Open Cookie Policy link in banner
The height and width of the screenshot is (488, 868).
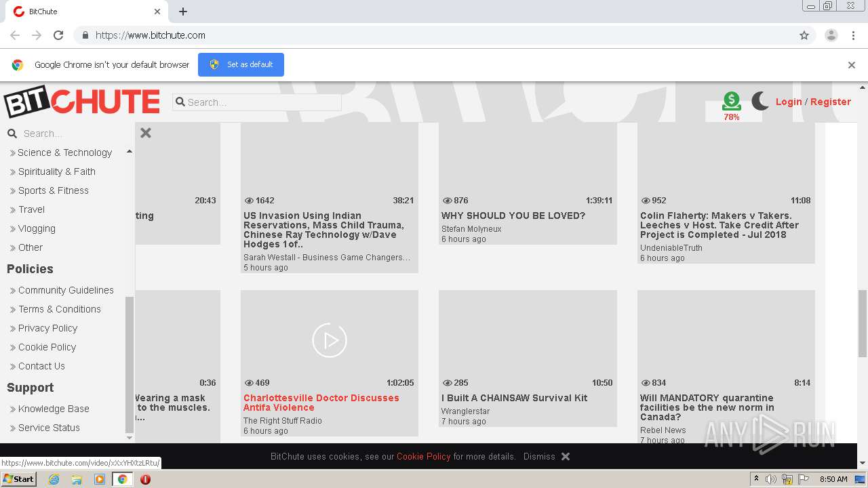[x=423, y=457]
